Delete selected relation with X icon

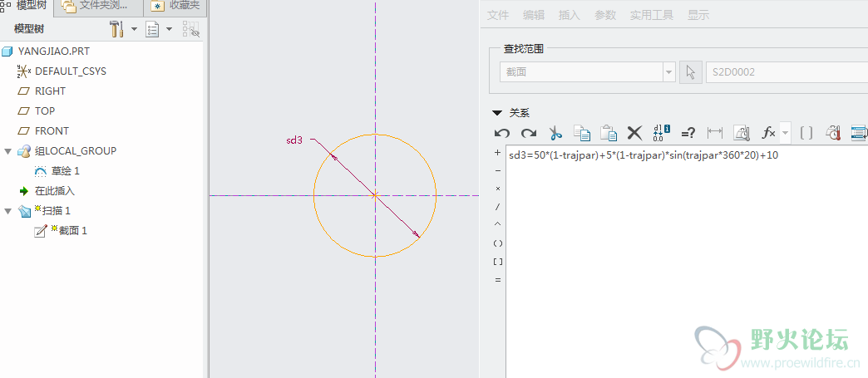[x=634, y=133]
